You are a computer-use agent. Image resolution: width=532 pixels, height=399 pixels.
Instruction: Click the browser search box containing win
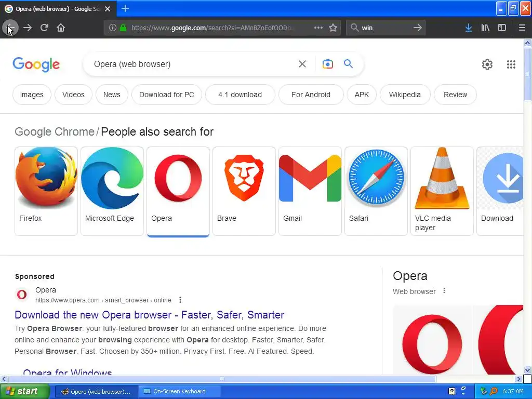[x=386, y=28]
